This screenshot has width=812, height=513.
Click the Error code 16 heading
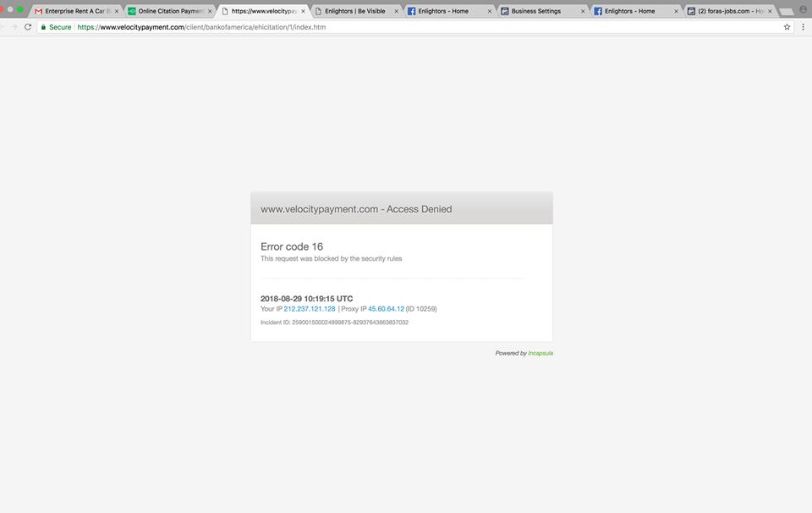[x=292, y=246]
